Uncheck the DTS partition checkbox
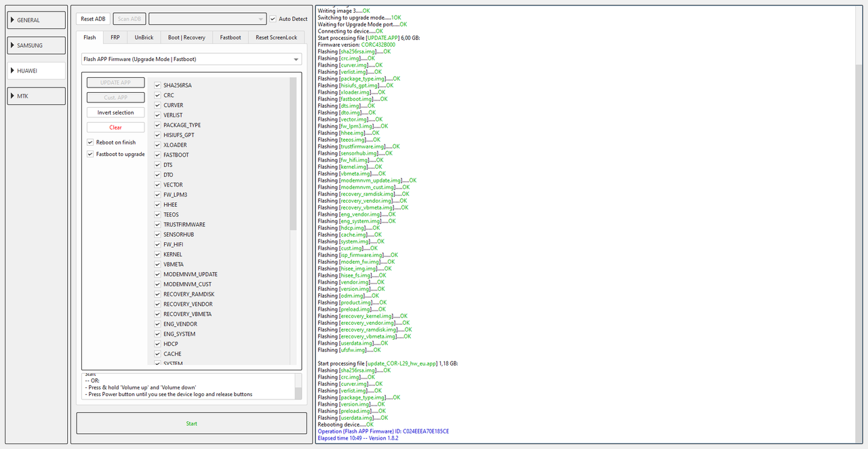The image size is (868, 449). pyautogui.click(x=157, y=165)
